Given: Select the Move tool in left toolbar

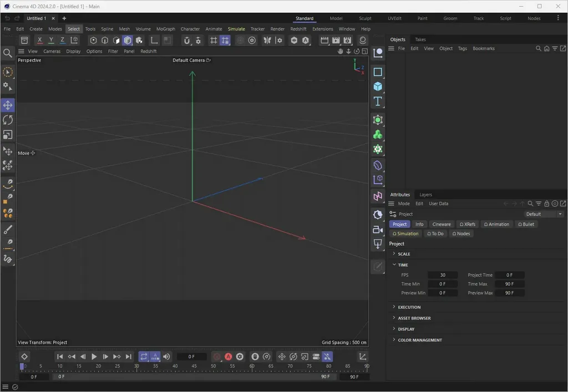Looking at the screenshot, I should pos(8,105).
